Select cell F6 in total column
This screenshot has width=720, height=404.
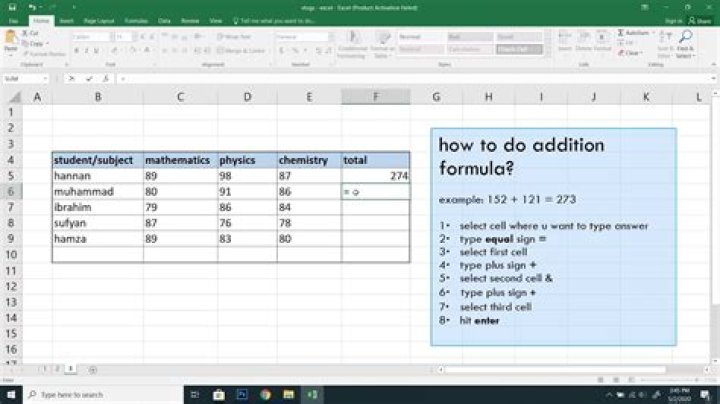click(375, 191)
